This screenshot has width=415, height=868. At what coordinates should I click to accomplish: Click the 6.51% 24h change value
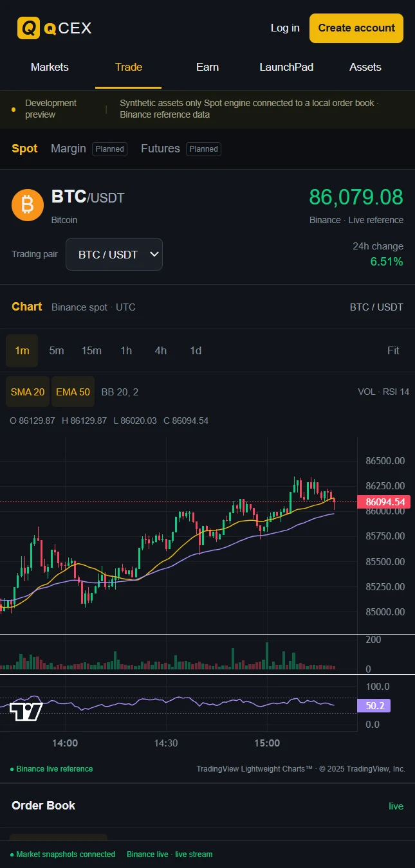387,262
